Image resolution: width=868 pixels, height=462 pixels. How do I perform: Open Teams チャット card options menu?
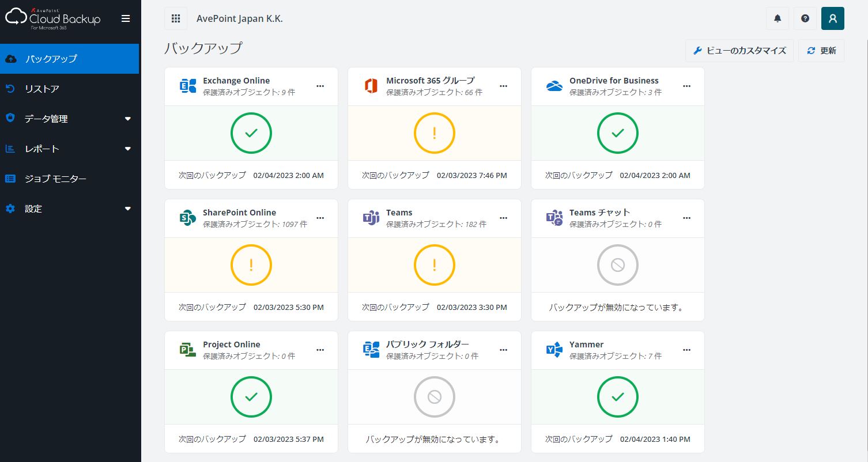pyautogui.click(x=687, y=218)
